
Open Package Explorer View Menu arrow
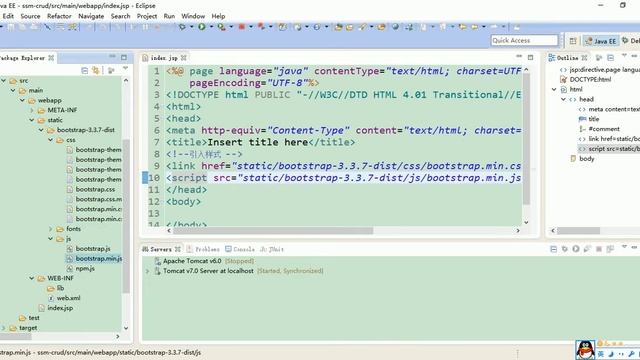click(x=125, y=69)
